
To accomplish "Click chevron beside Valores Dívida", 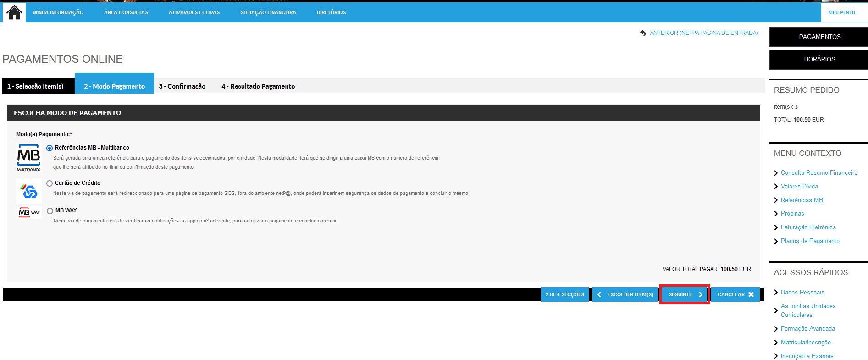I will (x=776, y=187).
